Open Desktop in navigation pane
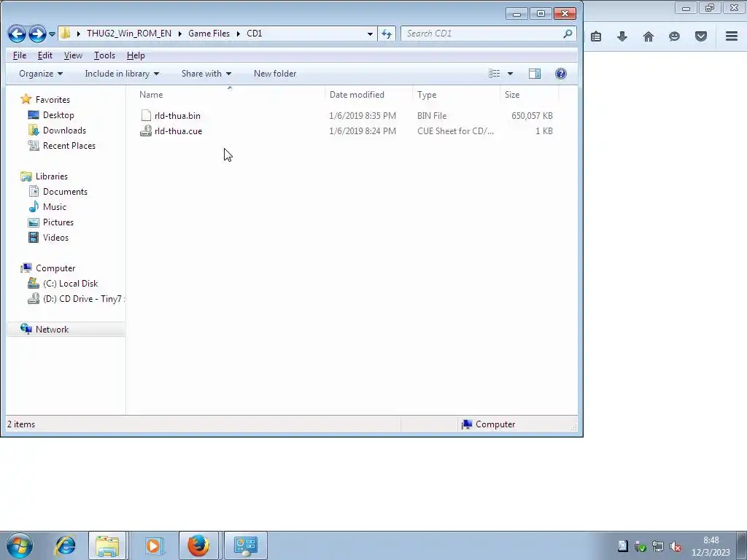Viewport: 747px width, 560px height. point(58,114)
